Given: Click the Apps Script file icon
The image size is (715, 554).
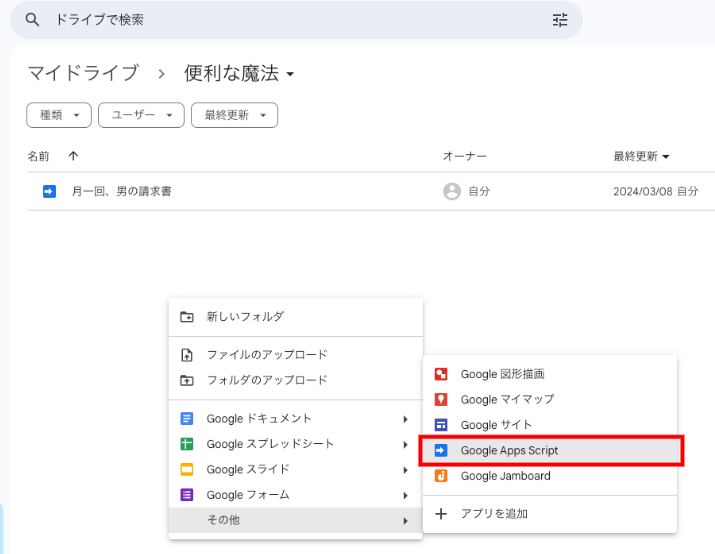Looking at the screenshot, I should coord(49,191).
